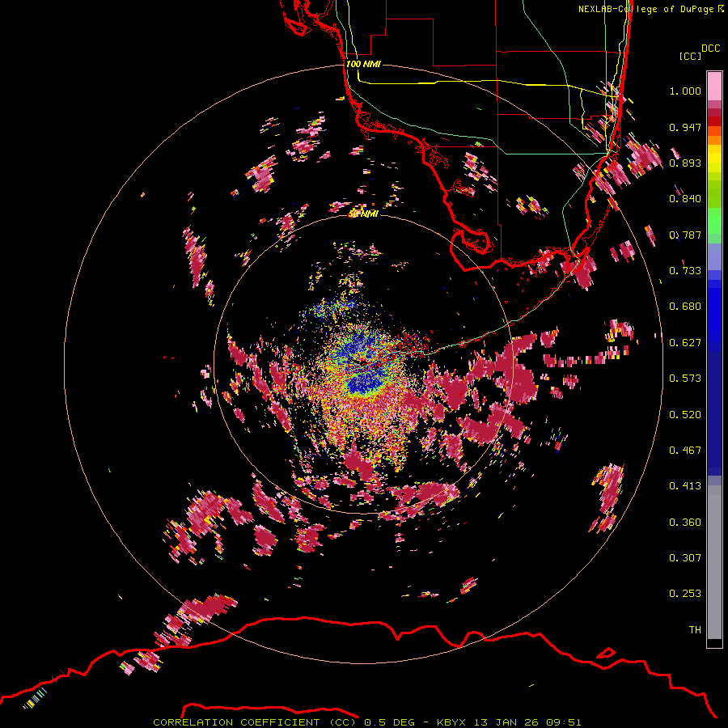Pick the gray low-value segment of color bar
Image resolution: width=728 pixels, height=728 pixels.
[x=714, y=562]
